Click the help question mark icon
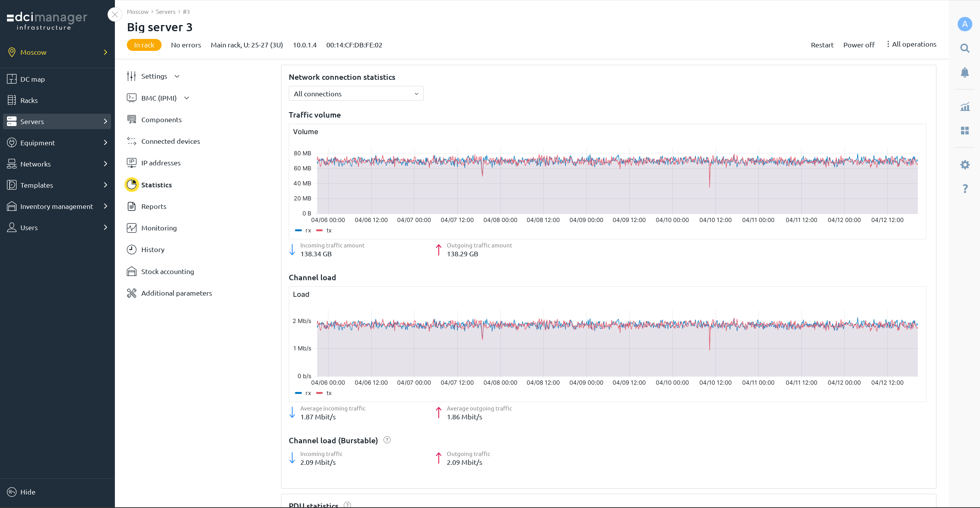This screenshot has width=980, height=508. [965, 188]
